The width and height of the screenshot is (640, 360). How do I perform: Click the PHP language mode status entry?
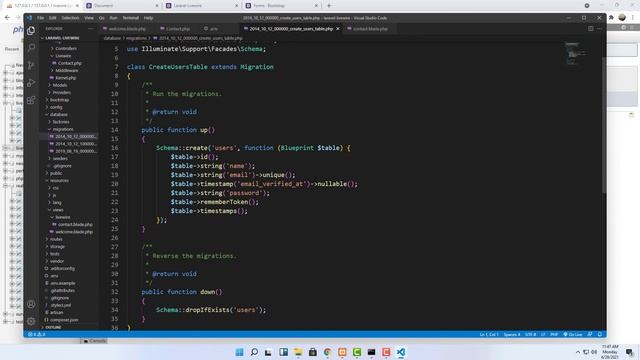coord(554,334)
